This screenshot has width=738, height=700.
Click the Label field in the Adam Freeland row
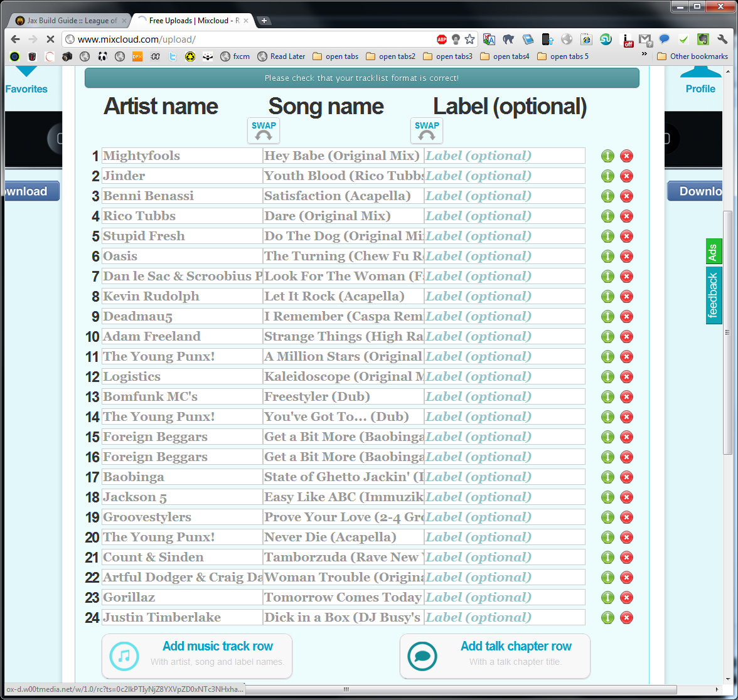tap(505, 336)
